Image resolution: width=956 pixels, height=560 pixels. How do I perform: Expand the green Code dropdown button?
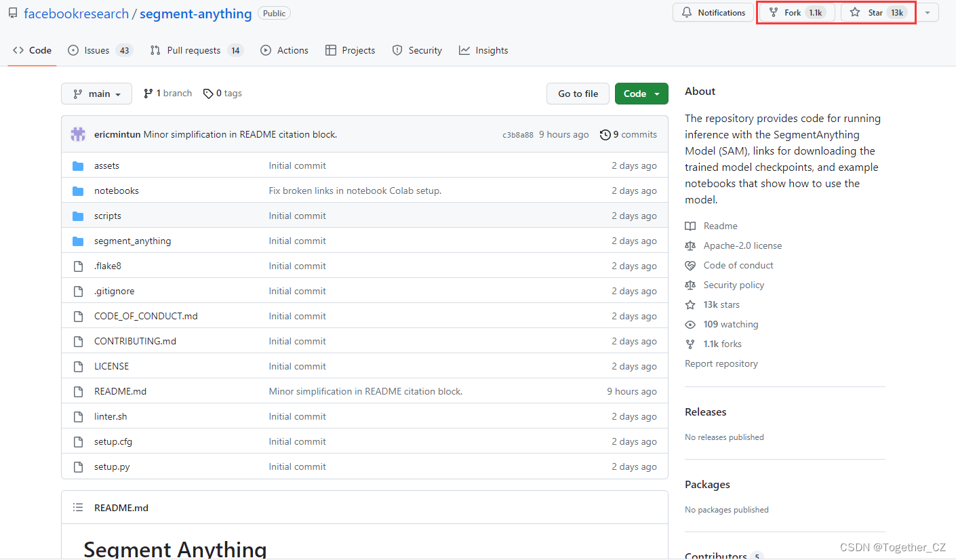click(641, 94)
